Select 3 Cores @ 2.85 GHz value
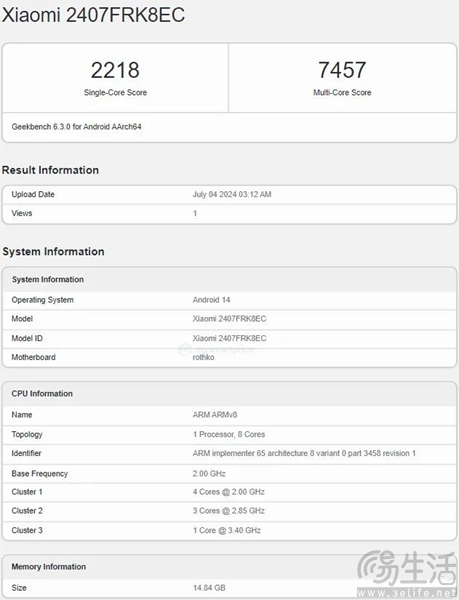The height and width of the screenshot is (600, 459). [228, 511]
